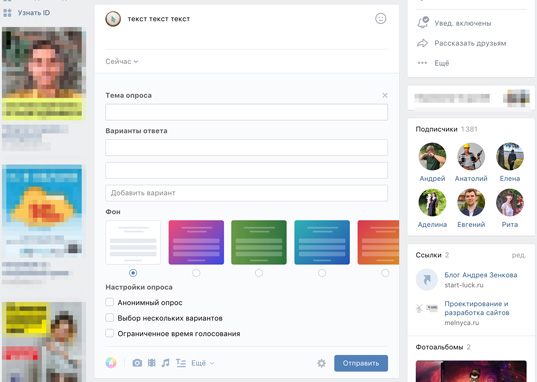The width and height of the screenshot is (537, 382).
Task: Click the three dots Ещё icon on the right
Action: click(x=422, y=63)
